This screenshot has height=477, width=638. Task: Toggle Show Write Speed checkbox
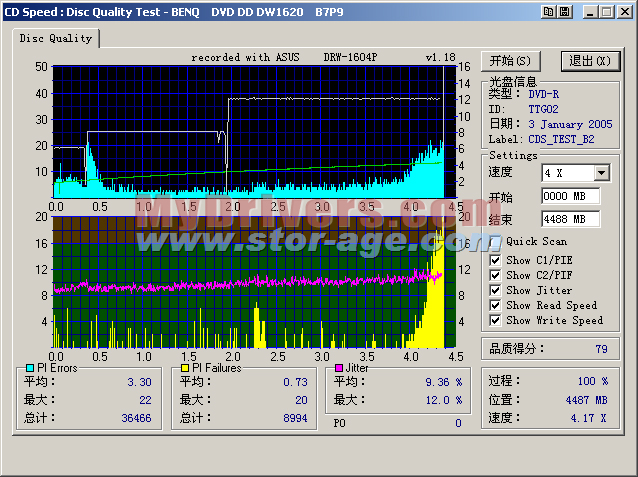pyautogui.click(x=495, y=320)
